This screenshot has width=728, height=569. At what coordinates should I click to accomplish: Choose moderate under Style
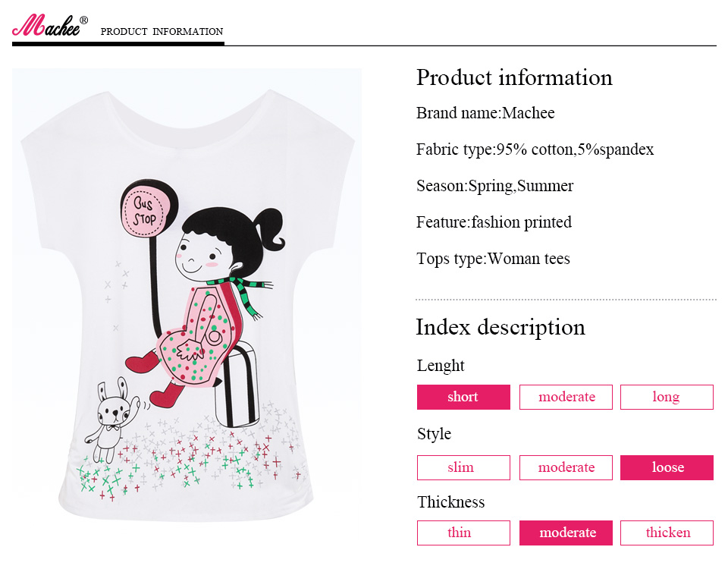coord(566,467)
